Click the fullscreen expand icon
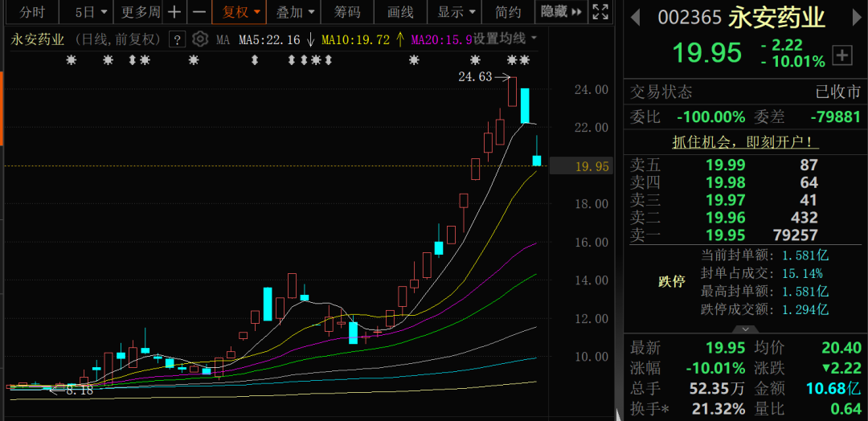Viewport: 868px width, 421px height. 600,12
